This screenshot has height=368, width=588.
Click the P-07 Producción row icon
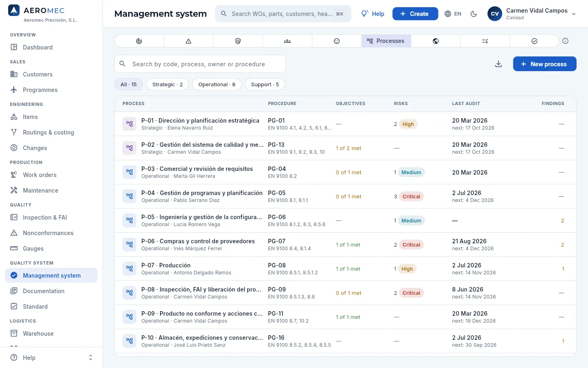(129, 269)
